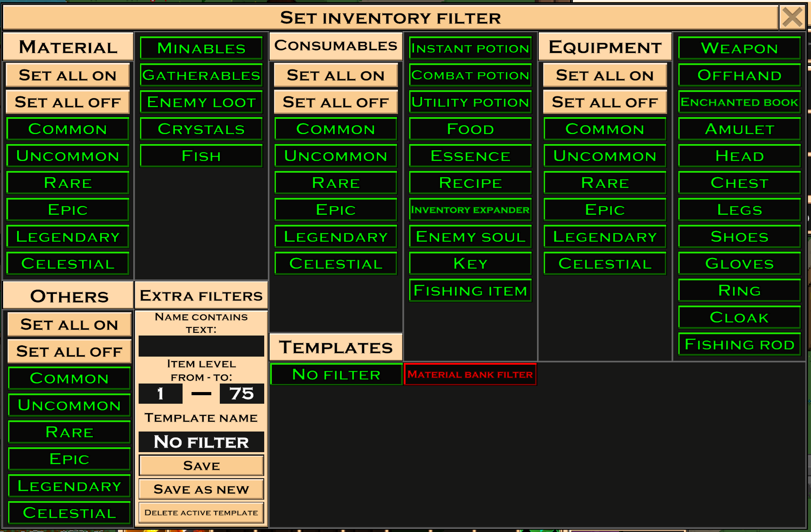Close the Set Inventory Filter window

792,18
